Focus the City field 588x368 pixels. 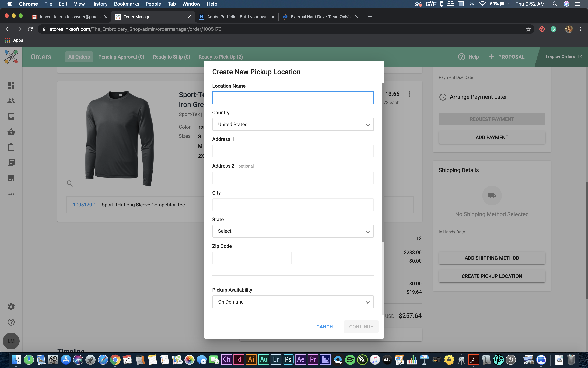point(293,205)
